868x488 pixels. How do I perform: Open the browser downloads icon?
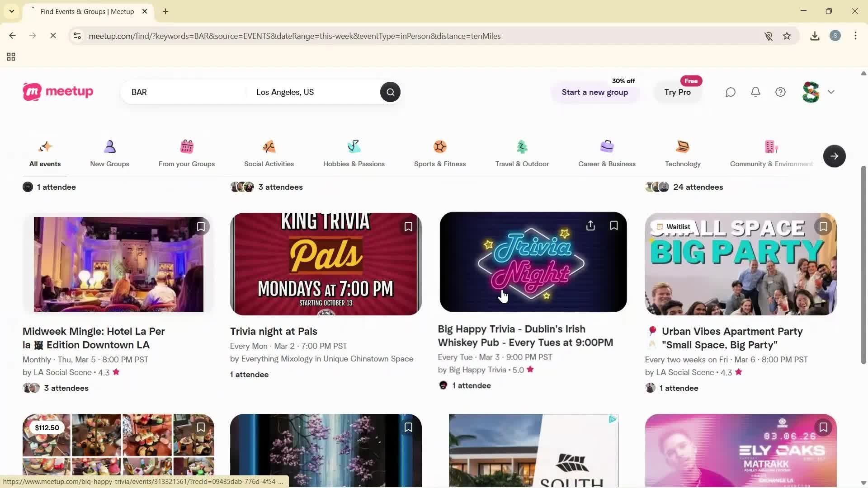coord(815,36)
